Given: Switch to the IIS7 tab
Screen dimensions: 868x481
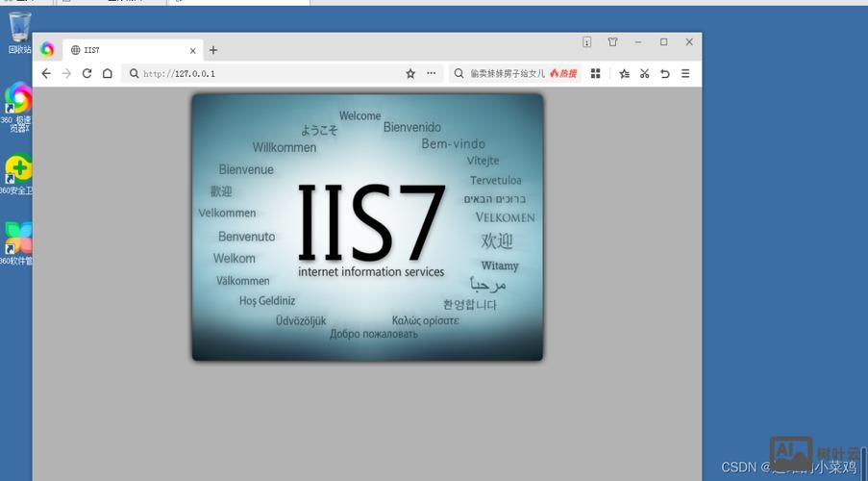Looking at the screenshot, I should tap(133, 50).
